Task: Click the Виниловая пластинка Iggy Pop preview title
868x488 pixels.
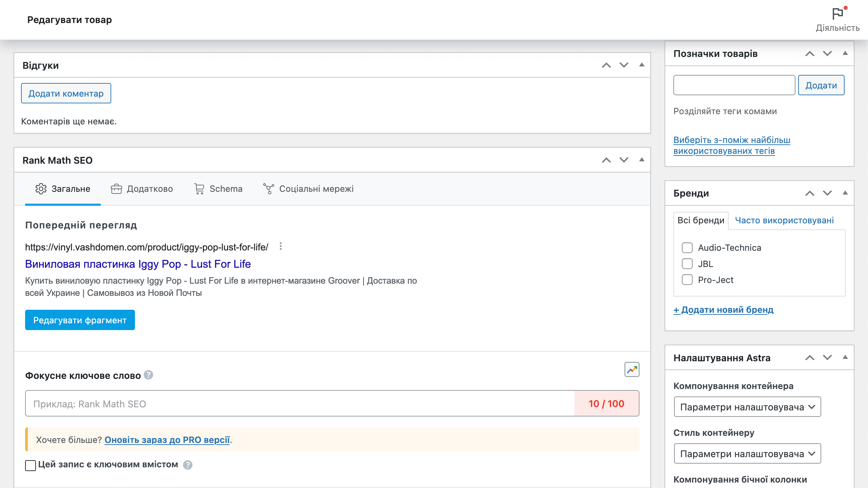Action: point(138,264)
